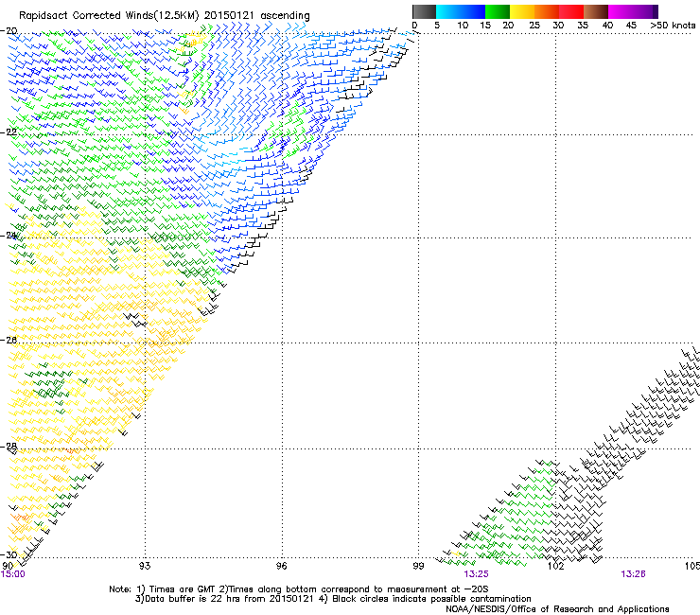Click the magenta 40-45 knots color swatch
This screenshot has height=615, width=700.
[621, 11]
